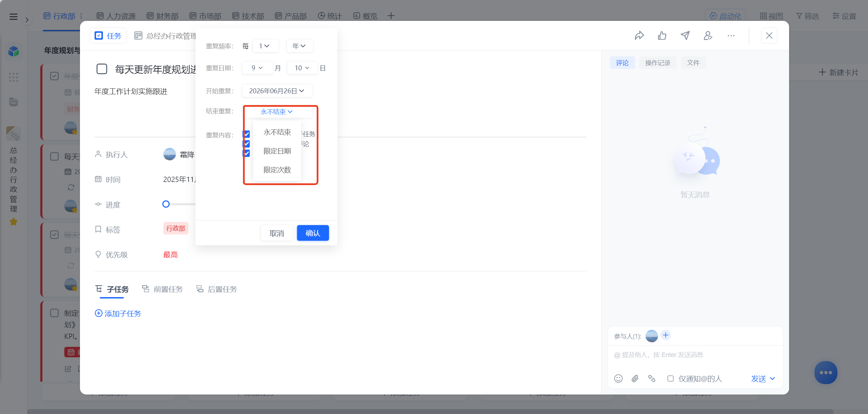868x414 pixels.
Task: Click the blue cube app logo icon
Action: pyautogui.click(x=14, y=51)
